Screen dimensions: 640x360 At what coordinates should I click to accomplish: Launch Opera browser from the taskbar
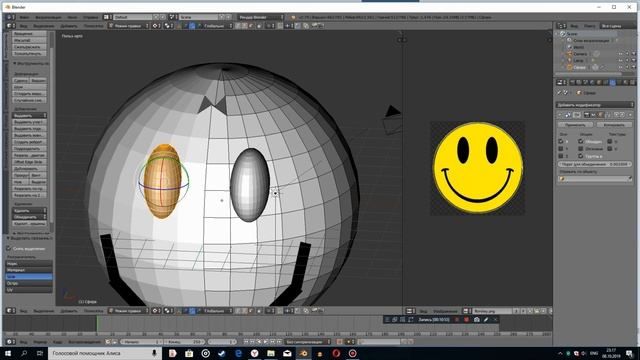336,353
